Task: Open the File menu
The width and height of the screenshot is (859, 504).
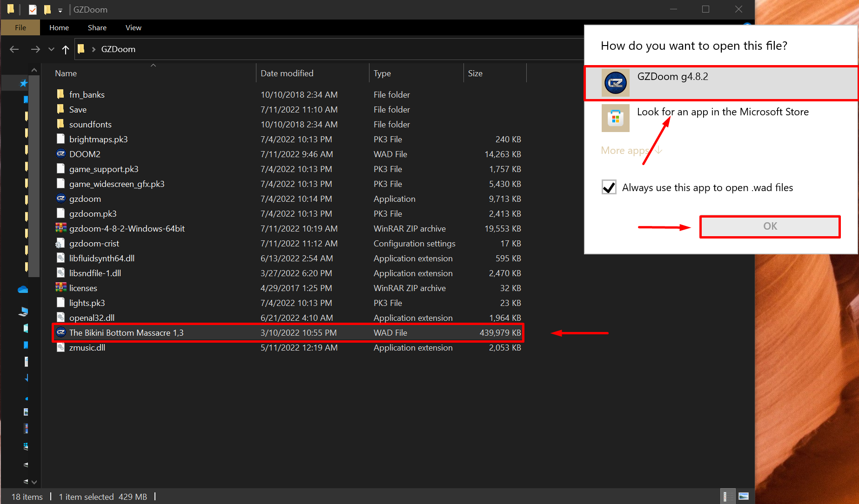Action: [20, 28]
